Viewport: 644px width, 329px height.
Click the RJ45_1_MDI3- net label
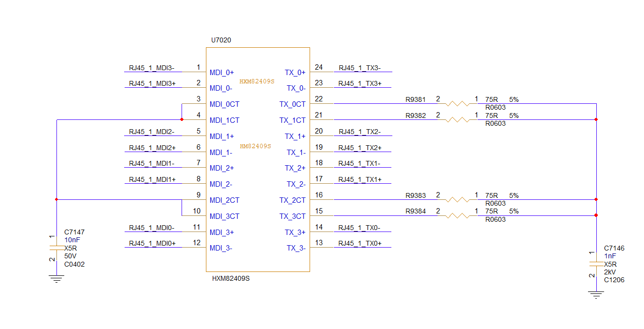coord(152,68)
